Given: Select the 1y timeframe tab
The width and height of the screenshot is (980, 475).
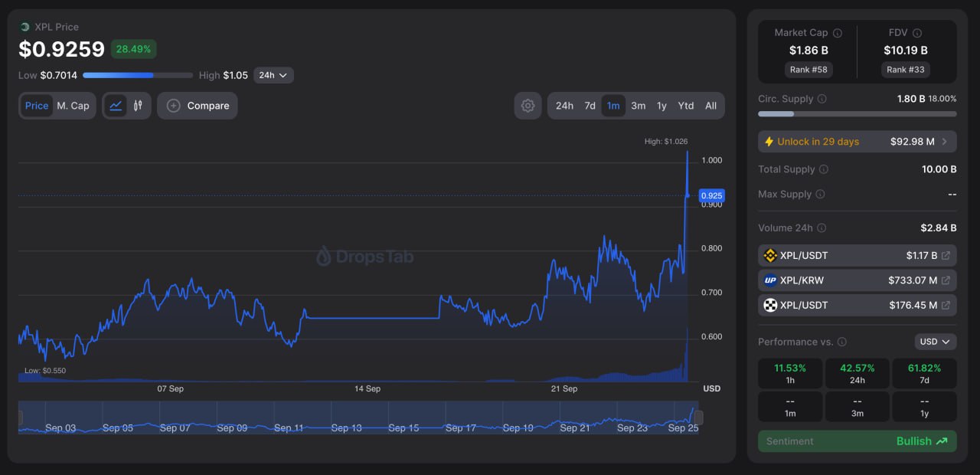Looking at the screenshot, I should (x=661, y=106).
